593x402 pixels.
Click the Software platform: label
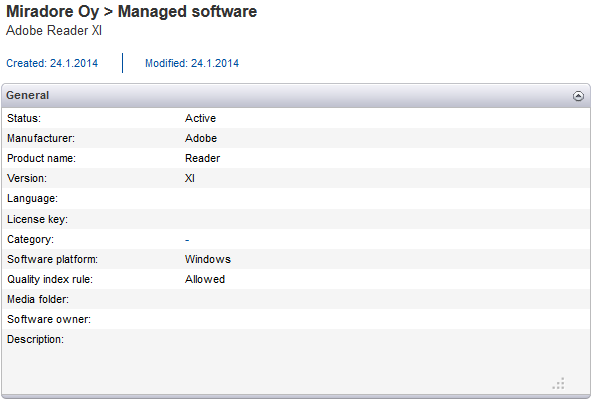(x=52, y=259)
